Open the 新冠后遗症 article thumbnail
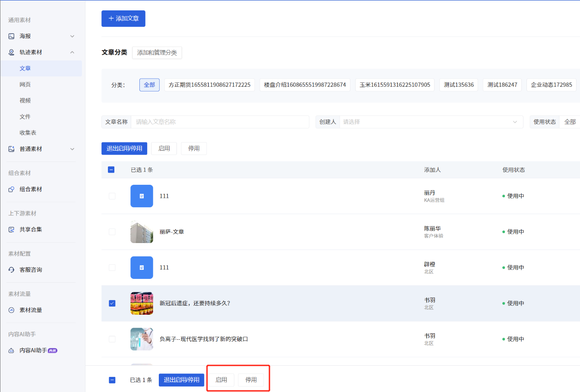Viewport: 580px width, 392px height. (x=142, y=303)
